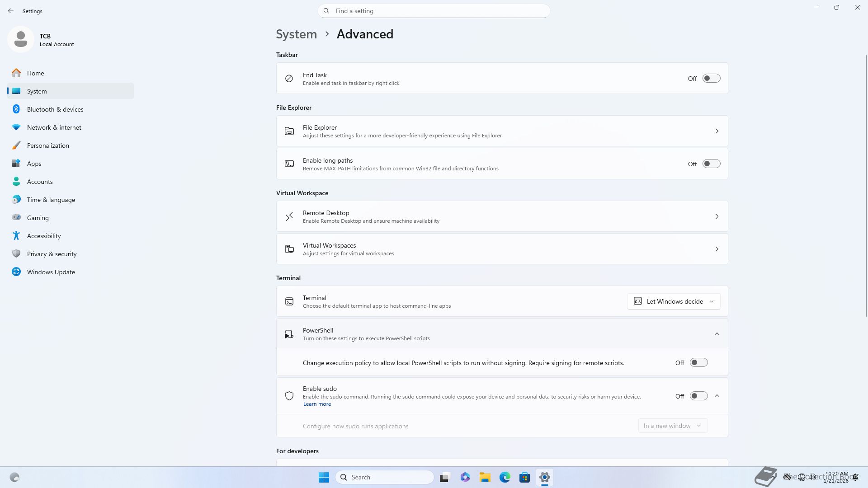Open Personalization in the sidebar
The image size is (868, 488).
coord(48,145)
